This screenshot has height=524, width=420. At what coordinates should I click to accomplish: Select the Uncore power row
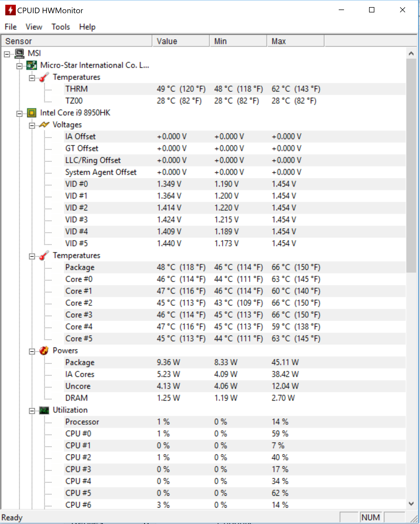coord(235,386)
